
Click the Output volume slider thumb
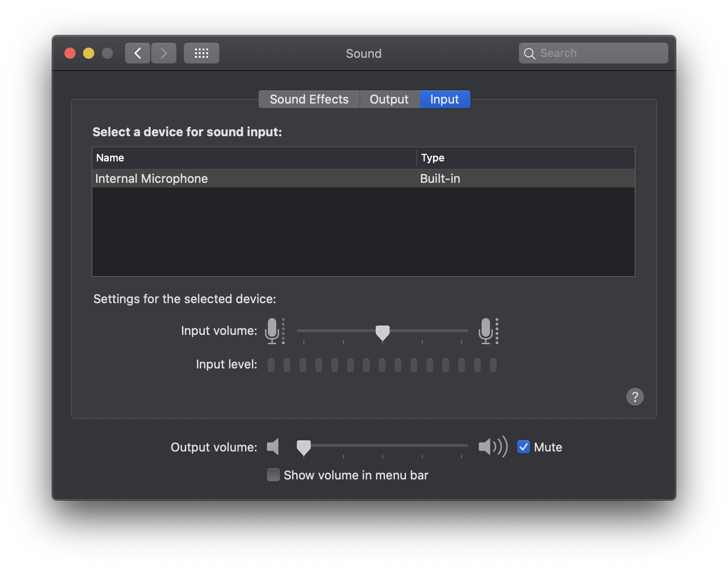tap(304, 447)
